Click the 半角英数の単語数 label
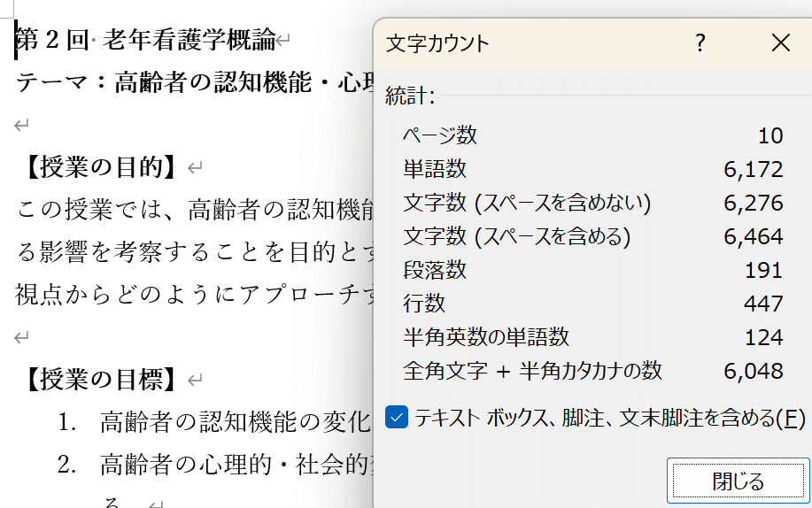The height and width of the screenshot is (508, 812). click(x=486, y=337)
